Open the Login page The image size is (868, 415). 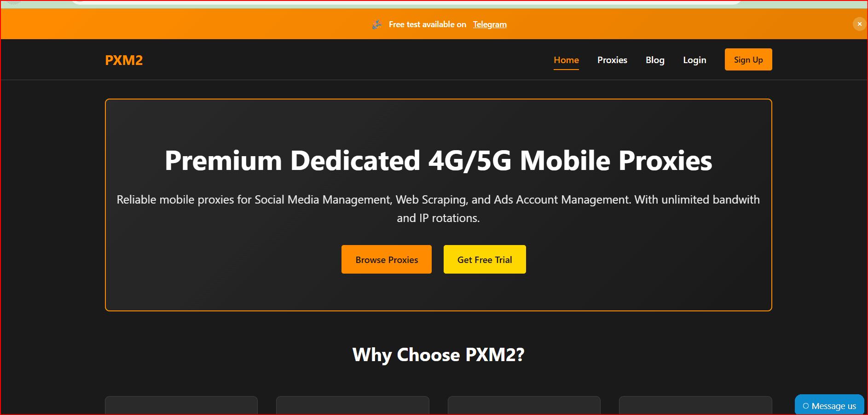click(x=694, y=60)
